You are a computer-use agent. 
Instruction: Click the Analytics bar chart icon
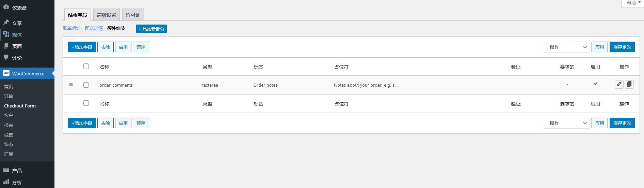tap(6, 182)
